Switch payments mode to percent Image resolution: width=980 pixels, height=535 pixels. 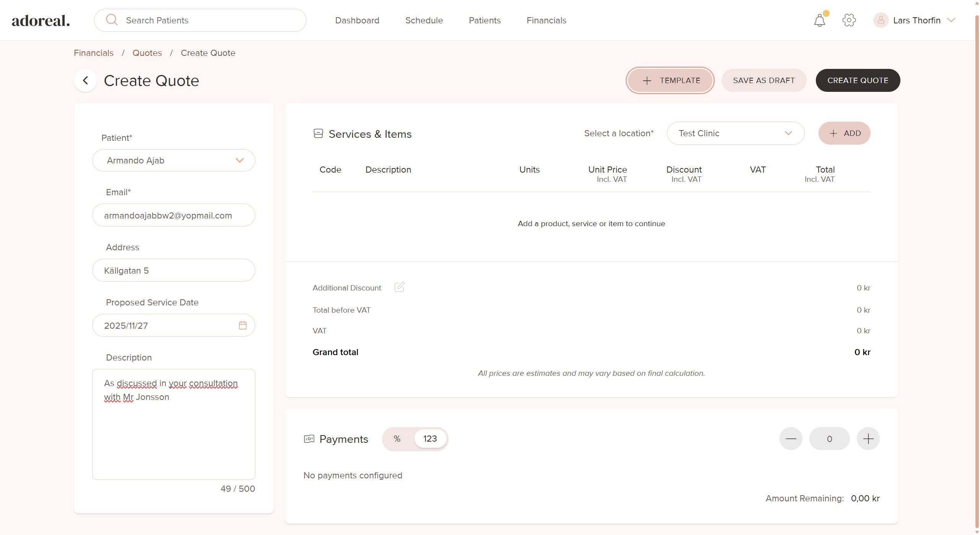click(397, 439)
